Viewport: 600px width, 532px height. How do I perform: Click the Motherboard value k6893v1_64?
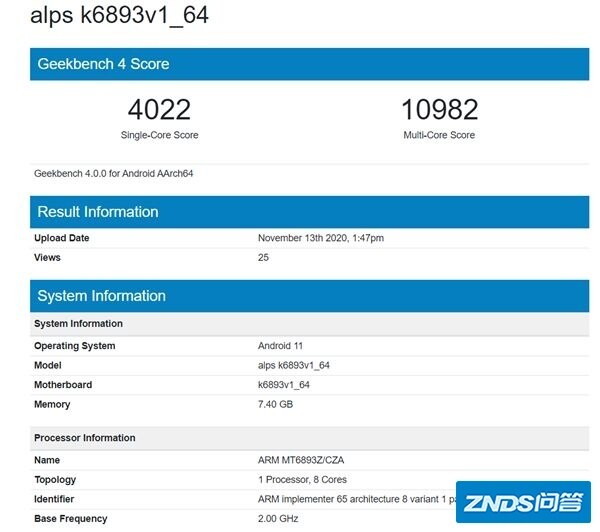click(284, 385)
